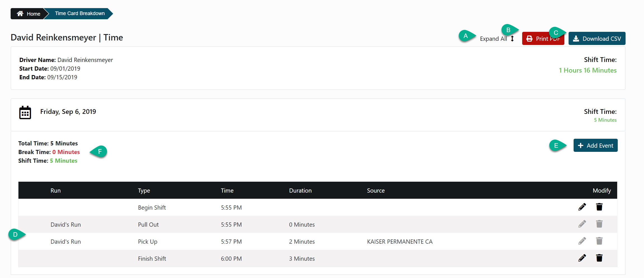Click the Time column header
This screenshot has height=278, width=644.
(227, 191)
